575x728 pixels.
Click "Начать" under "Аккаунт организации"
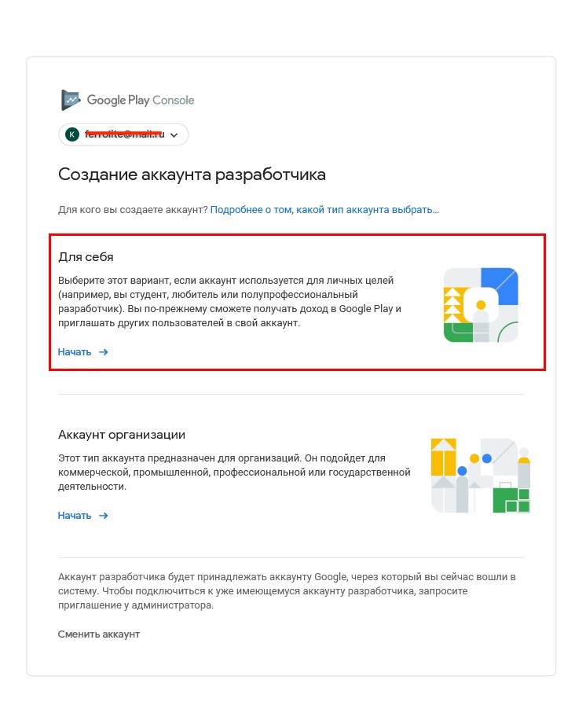tap(75, 516)
